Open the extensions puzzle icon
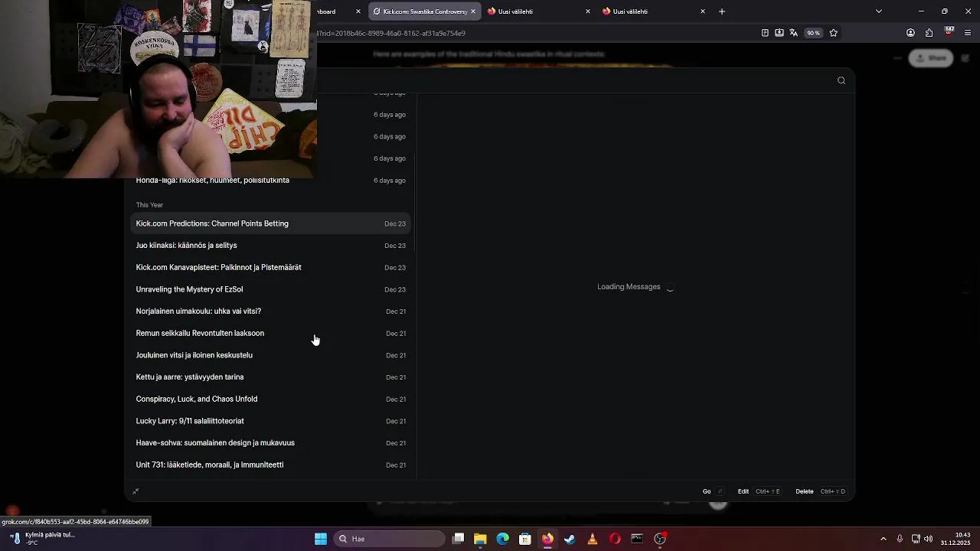 pos(929,33)
